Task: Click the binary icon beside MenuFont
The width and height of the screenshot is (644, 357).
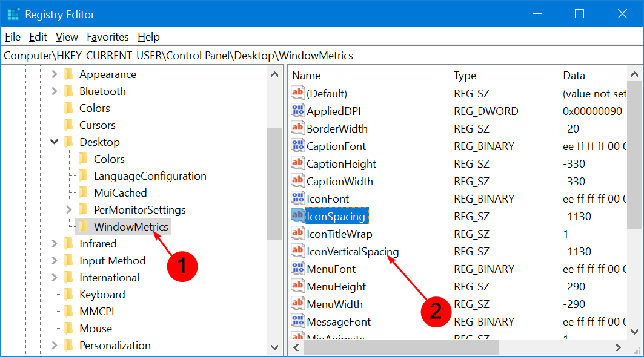Action: coord(298,269)
